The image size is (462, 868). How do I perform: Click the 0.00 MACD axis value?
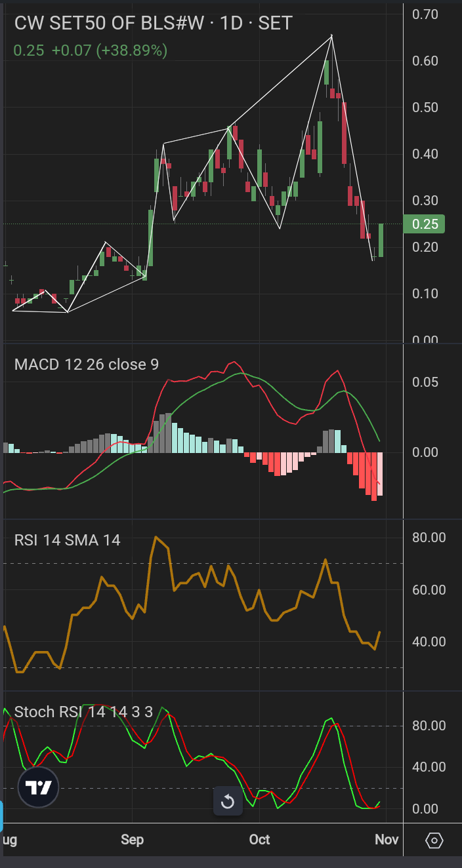425,452
